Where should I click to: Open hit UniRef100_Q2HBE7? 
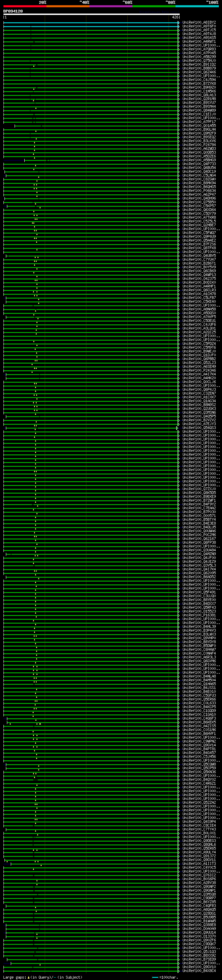coord(199,225)
